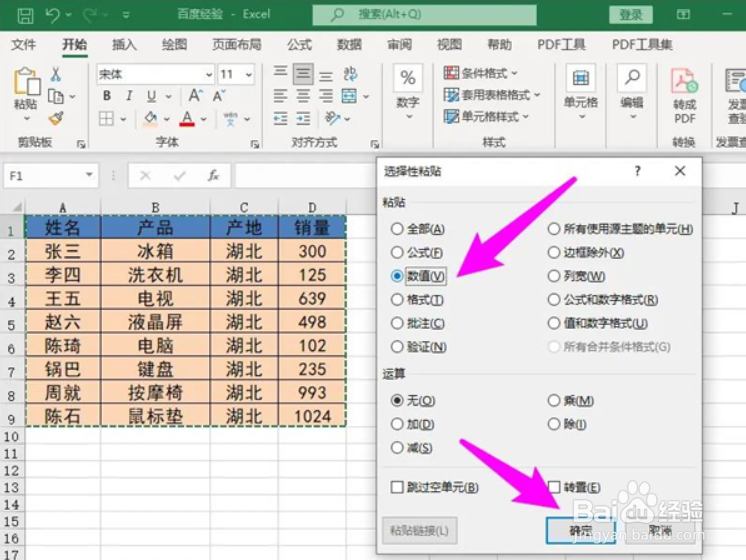Click the Copy icon in clipboard group
The width and height of the screenshot is (746, 560).
(56, 97)
